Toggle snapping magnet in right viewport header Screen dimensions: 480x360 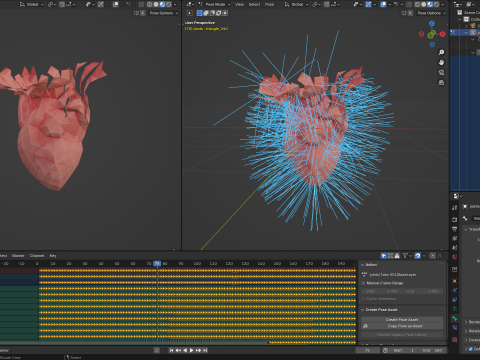click(327, 4)
